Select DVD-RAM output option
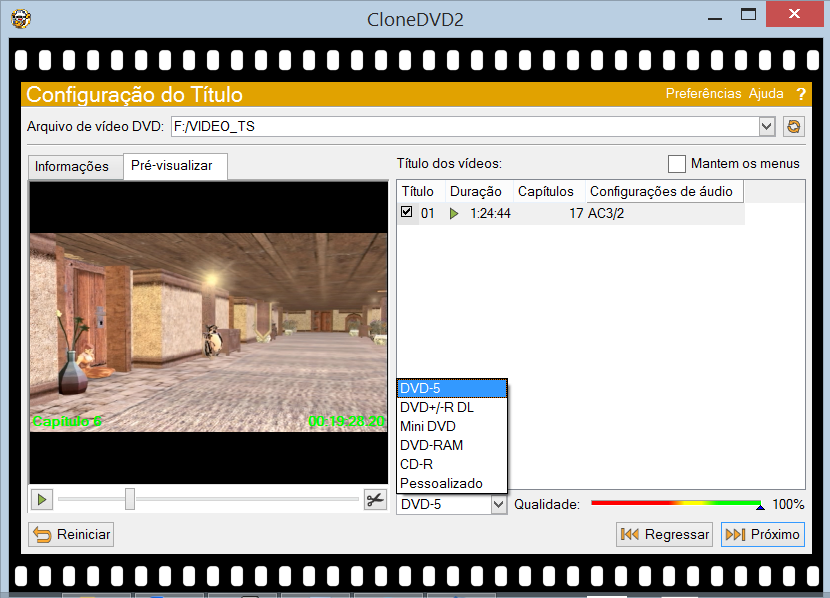Image resolution: width=830 pixels, height=598 pixels. [452, 446]
